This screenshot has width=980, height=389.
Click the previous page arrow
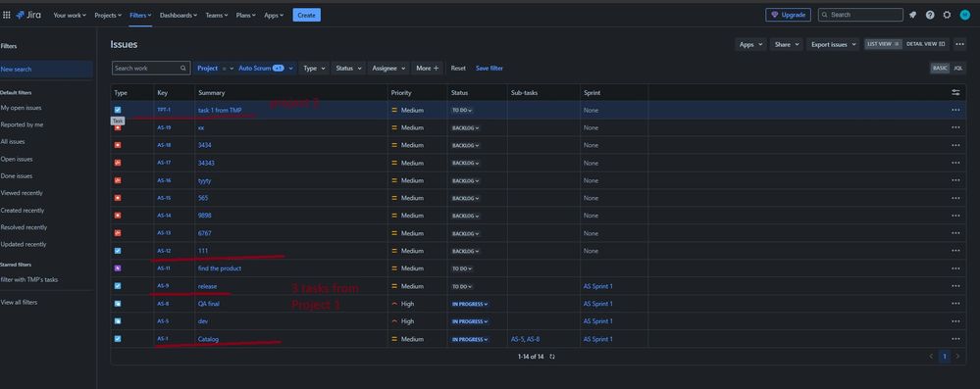931,357
